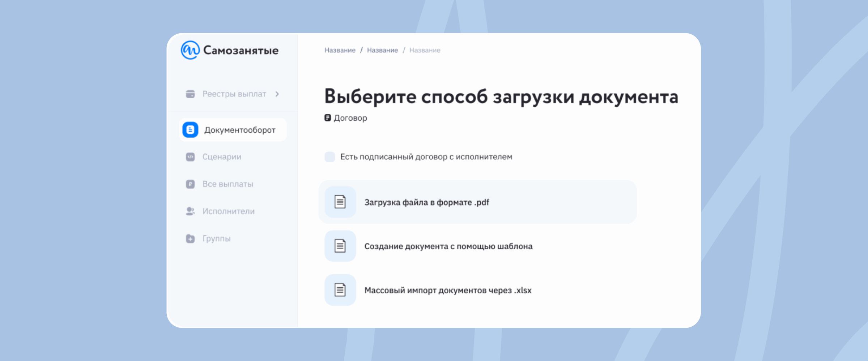Click the Самозанятые logo icon
The height and width of the screenshot is (361, 868).
(190, 50)
